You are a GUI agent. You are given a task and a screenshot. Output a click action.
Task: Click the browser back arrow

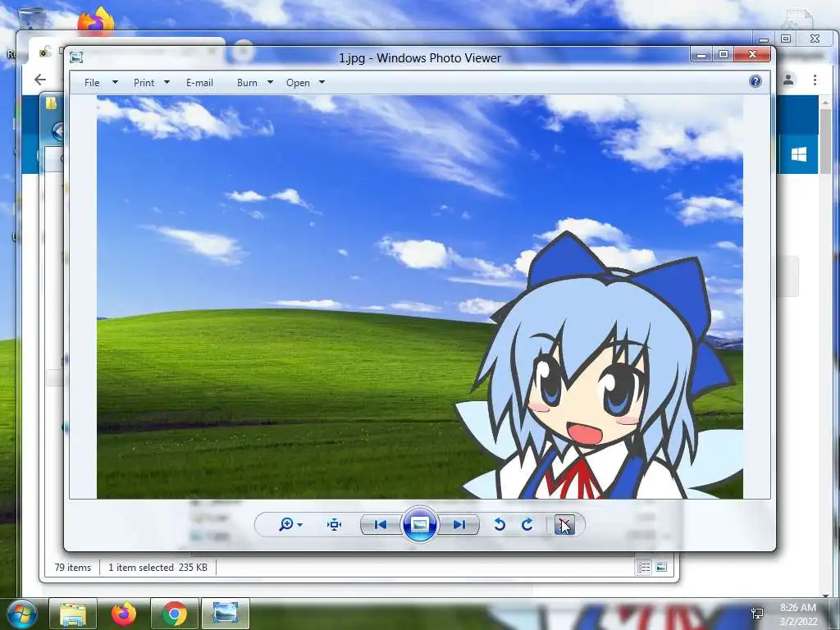tap(40, 80)
